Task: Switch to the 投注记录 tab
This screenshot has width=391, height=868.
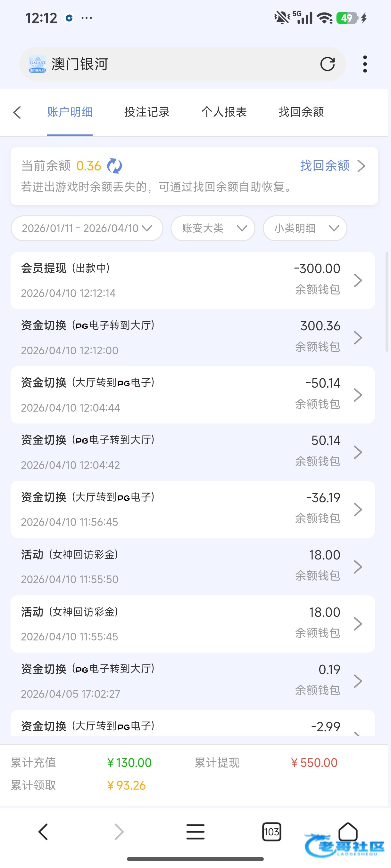Action: [x=147, y=112]
